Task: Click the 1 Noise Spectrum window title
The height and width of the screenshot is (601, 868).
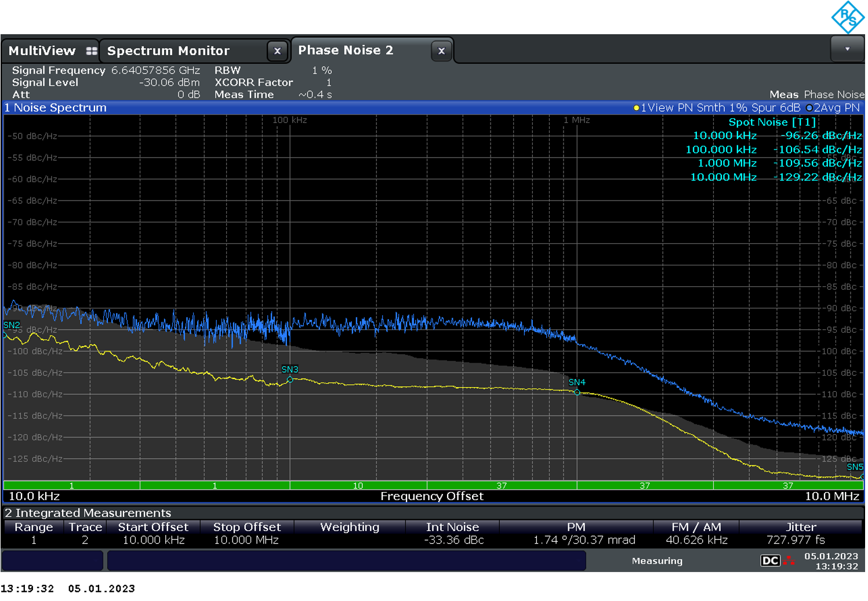Action: pos(56,108)
